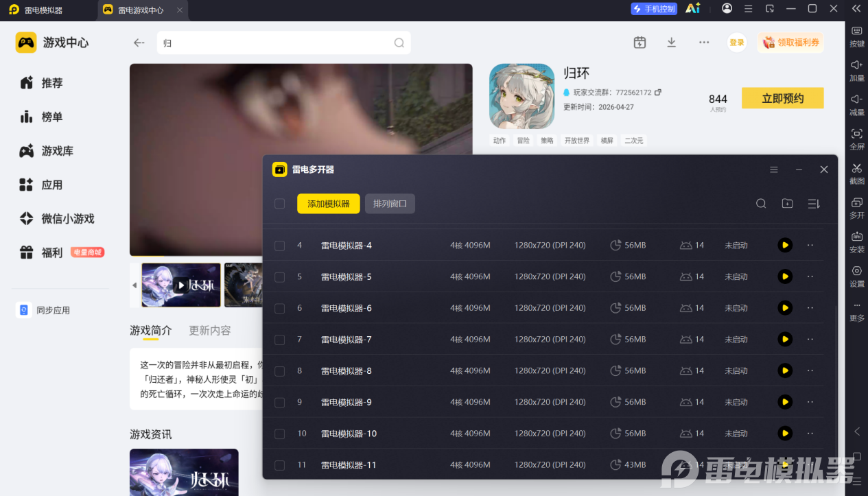The height and width of the screenshot is (496, 868).
Task: Check the box for 雷电模拟器-7
Action: click(x=279, y=340)
